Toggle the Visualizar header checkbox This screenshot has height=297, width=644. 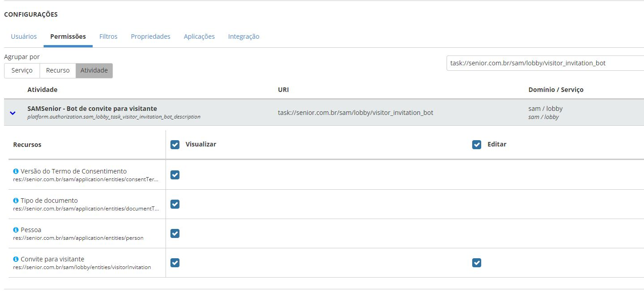click(x=175, y=145)
